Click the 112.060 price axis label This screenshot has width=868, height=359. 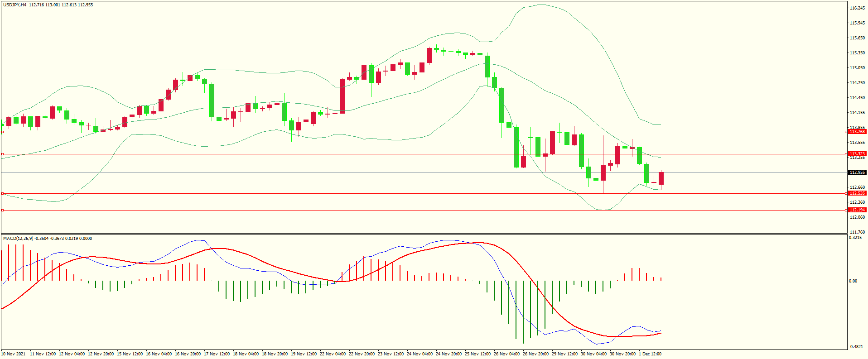[x=857, y=217]
